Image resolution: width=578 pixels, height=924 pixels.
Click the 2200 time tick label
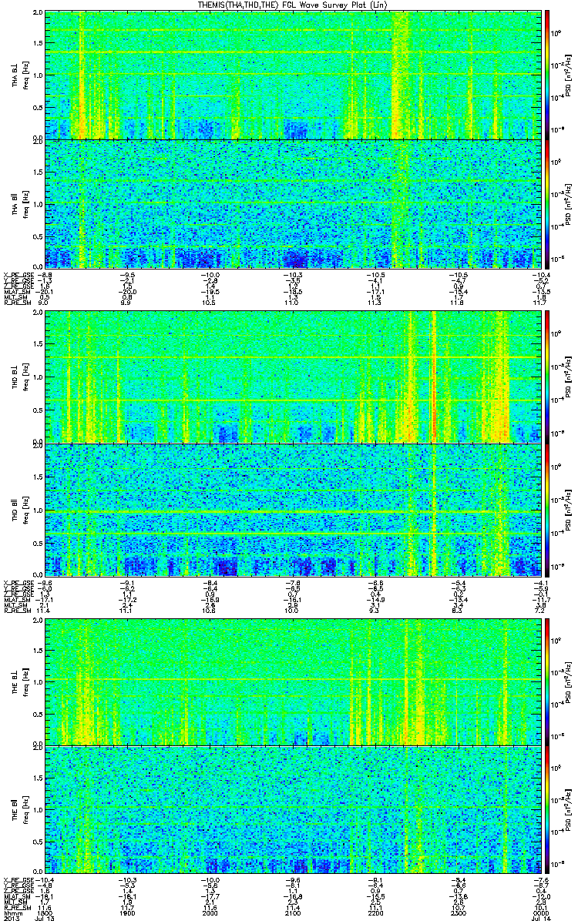(x=375, y=912)
